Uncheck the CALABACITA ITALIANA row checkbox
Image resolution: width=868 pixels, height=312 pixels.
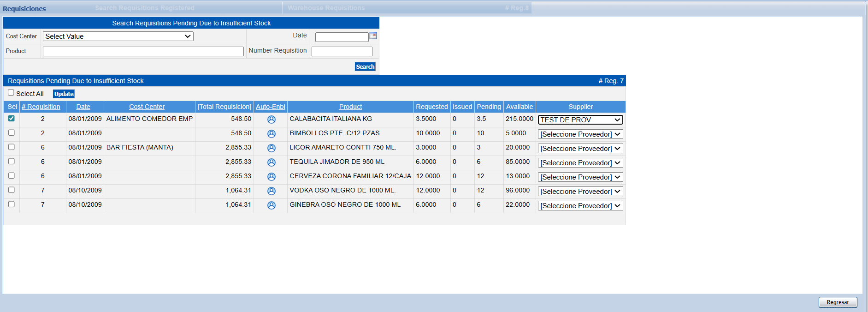12,119
